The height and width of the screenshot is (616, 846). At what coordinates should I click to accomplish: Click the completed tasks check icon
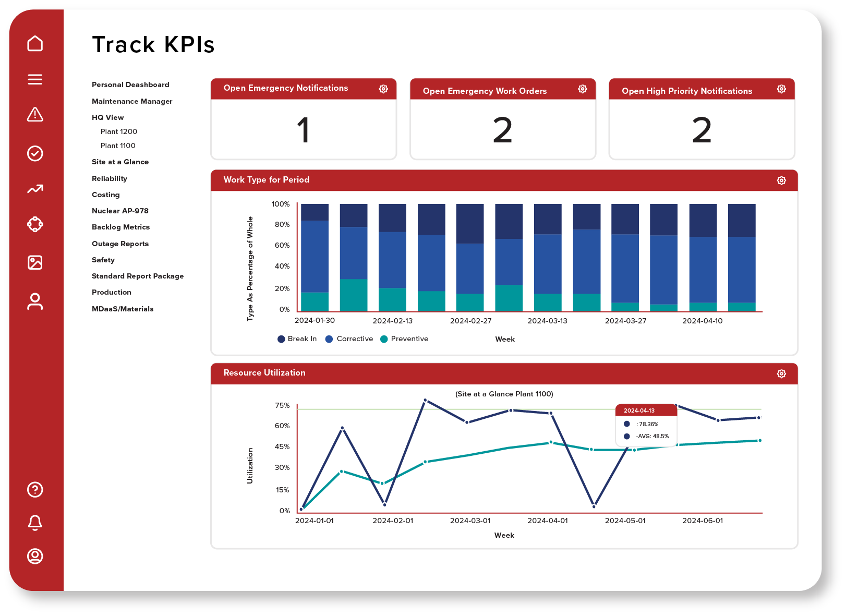[x=35, y=153]
